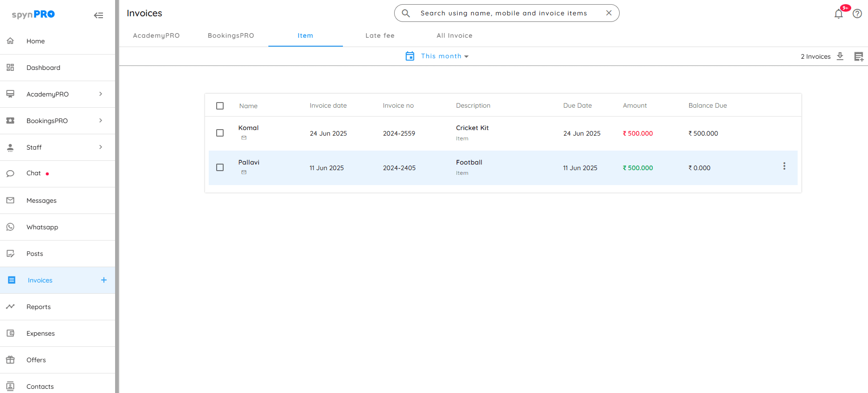This screenshot has width=868, height=393.
Task: Switch to the Late fee tab
Action: click(x=380, y=35)
